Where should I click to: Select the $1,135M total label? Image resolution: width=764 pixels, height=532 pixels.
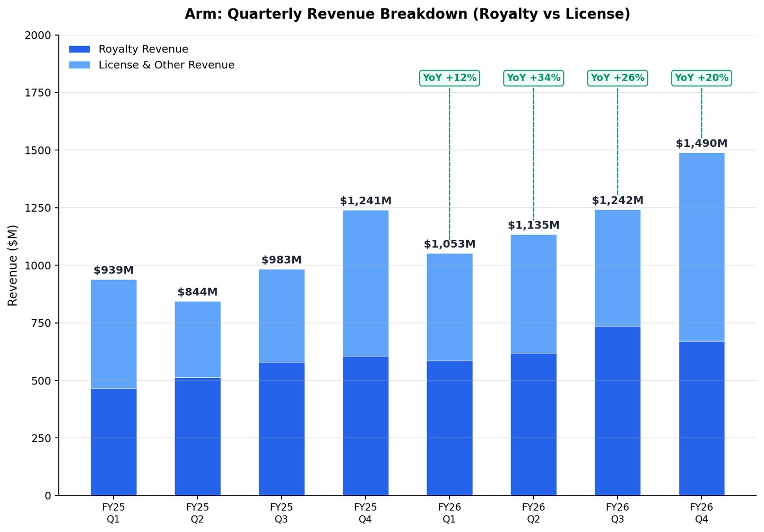(533, 225)
